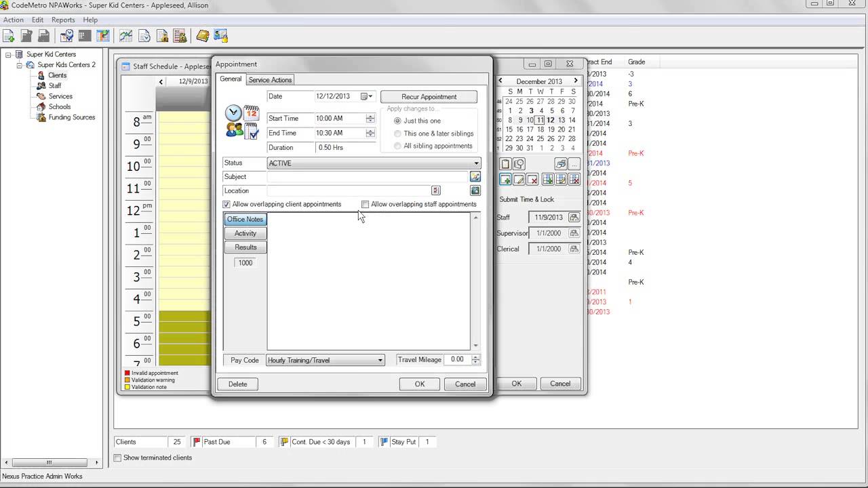Click the document with clock toolbar icon
This screenshot has height=488, width=868.
[x=144, y=36]
